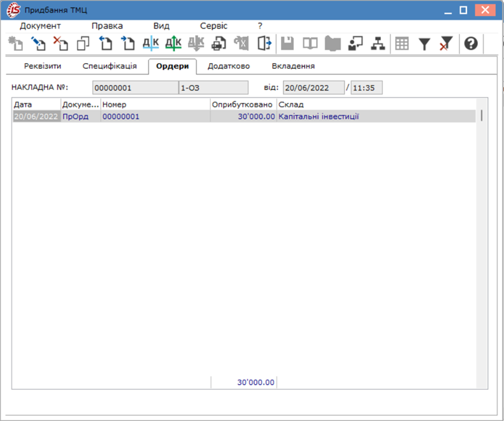The width and height of the screenshot is (504, 421).
Task: Click the date field 20/06/2022
Action: 313,87
